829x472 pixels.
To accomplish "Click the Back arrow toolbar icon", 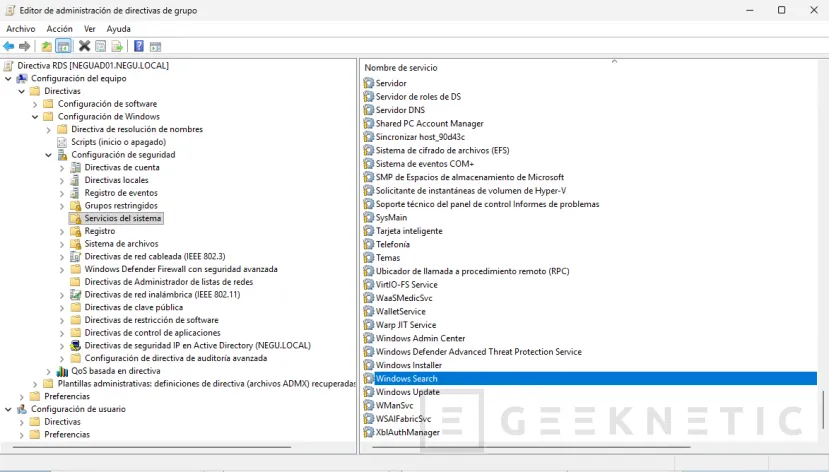I will 8,47.
